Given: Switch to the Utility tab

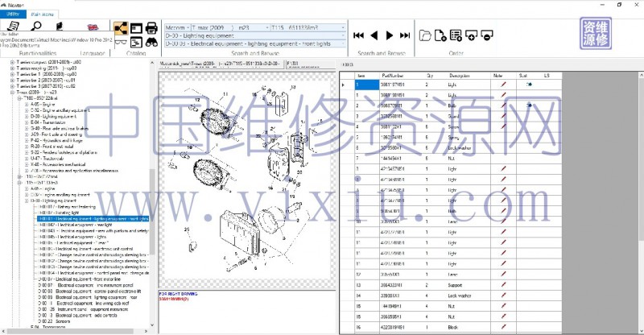Looking at the screenshot, I should [13, 14].
